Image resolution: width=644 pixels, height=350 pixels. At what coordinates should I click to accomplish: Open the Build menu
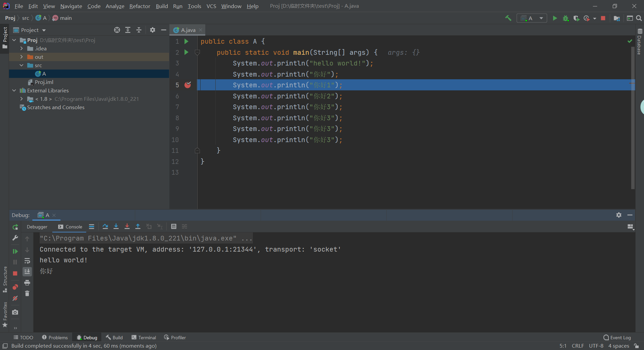tap(162, 6)
